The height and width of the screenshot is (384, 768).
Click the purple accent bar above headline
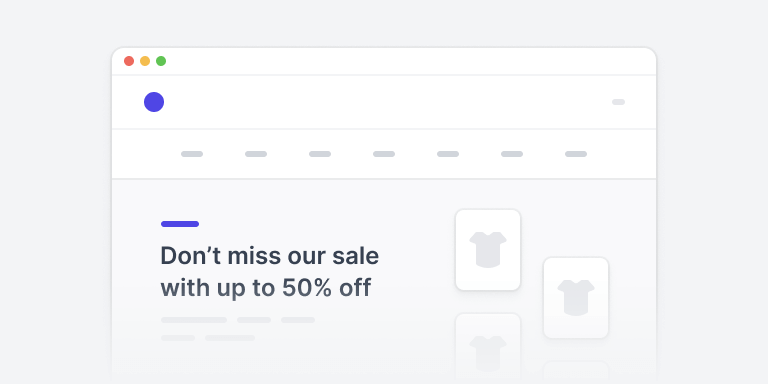180,224
